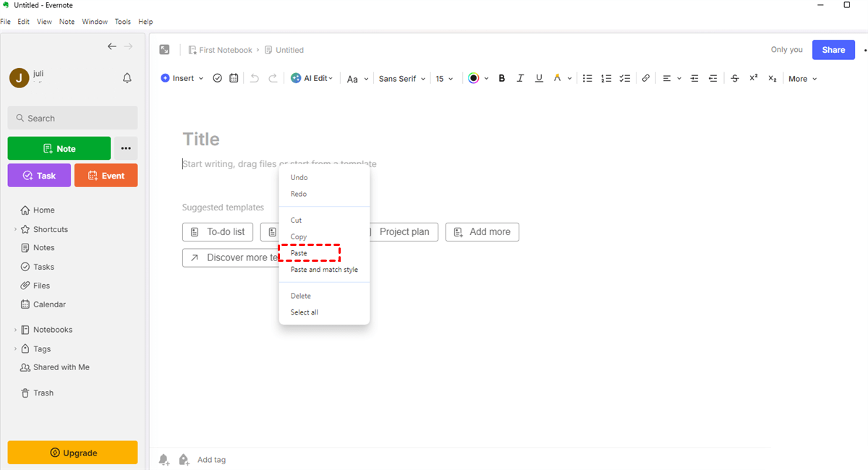Open the AI Edit dropdown
This screenshot has height=470, width=868.
[312, 78]
